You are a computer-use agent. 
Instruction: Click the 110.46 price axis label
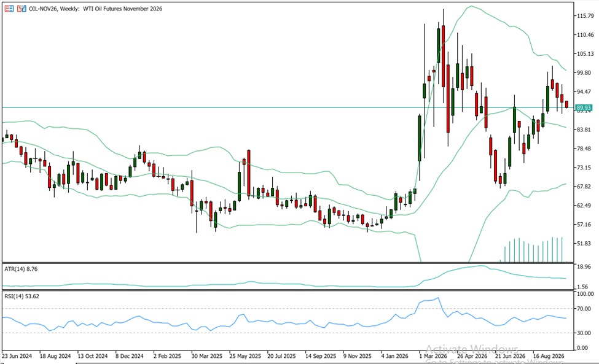[585, 35]
